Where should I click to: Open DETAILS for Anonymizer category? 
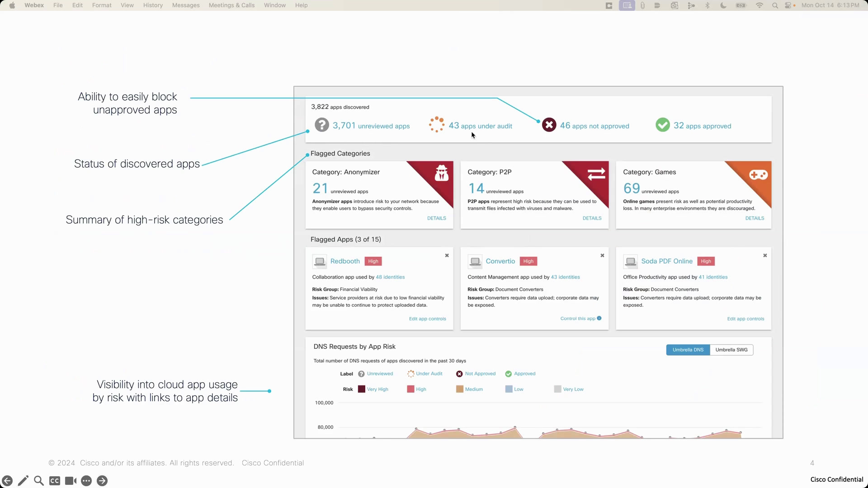point(437,218)
